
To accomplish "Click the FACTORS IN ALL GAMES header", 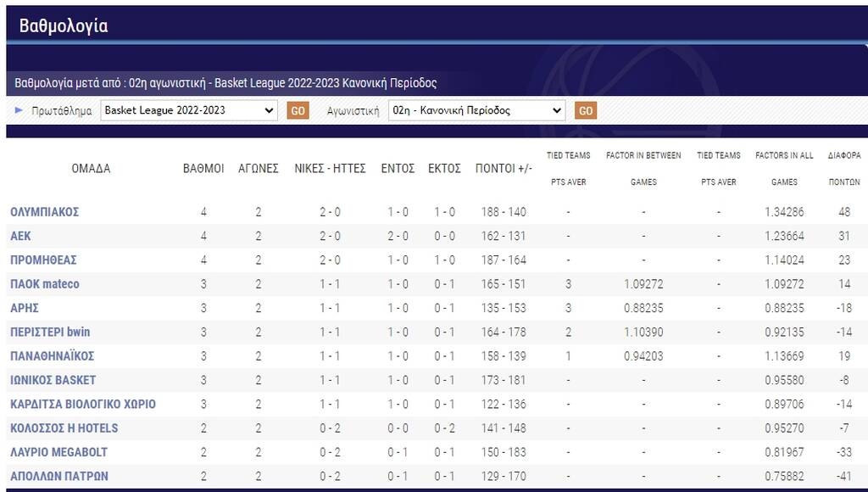I will [x=784, y=169].
